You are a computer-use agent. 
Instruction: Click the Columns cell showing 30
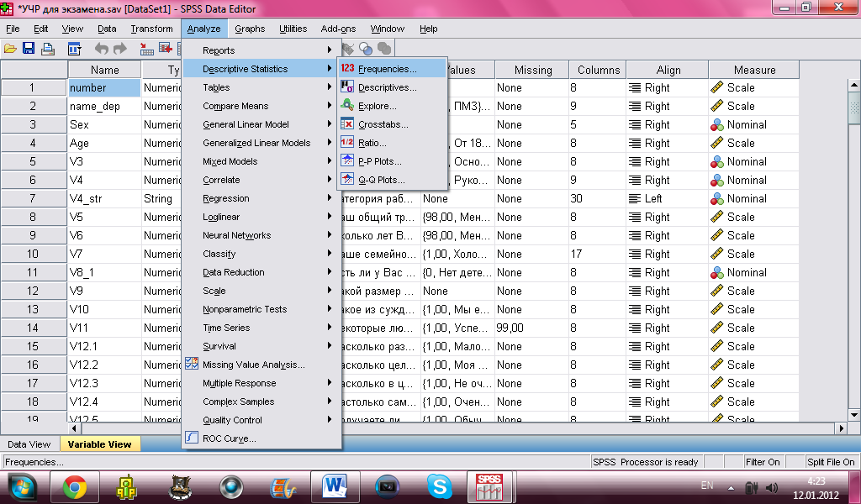[598, 198]
